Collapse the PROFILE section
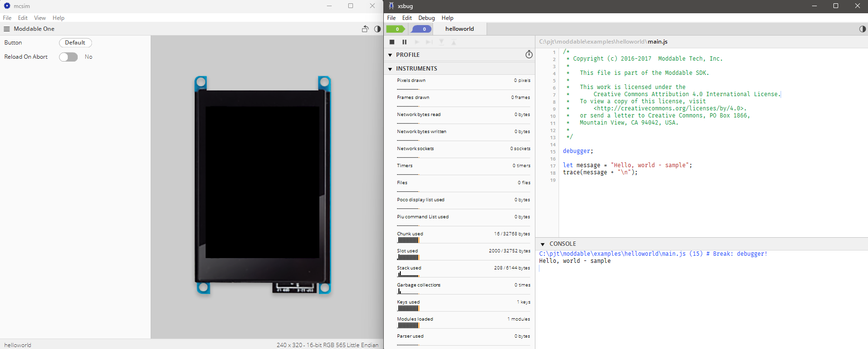This screenshot has width=868, height=349. pos(390,55)
